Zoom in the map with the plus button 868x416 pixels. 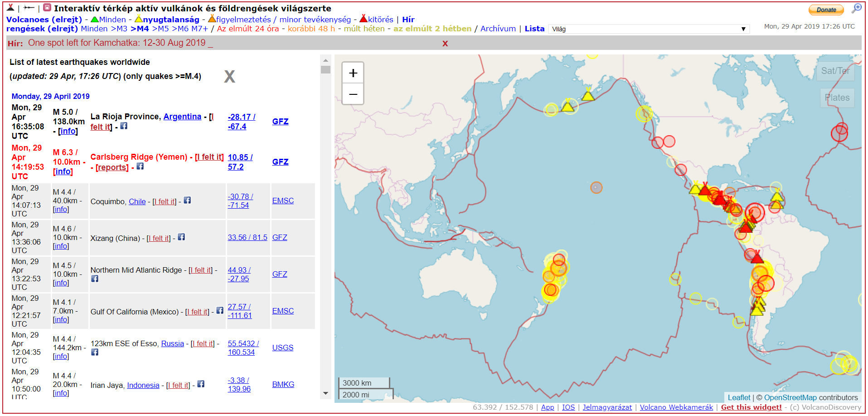point(353,73)
